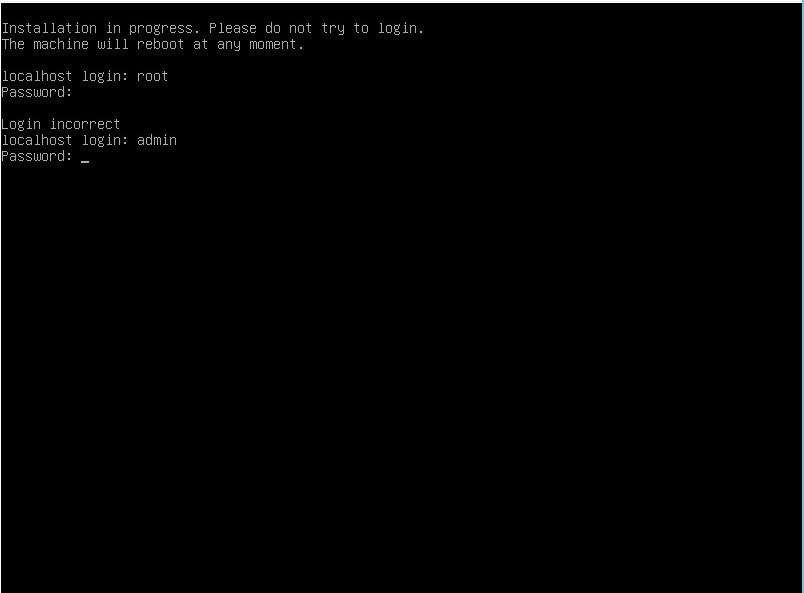The image size is (804, 593).
Task: Click the word 'try' in the first line
Action: (333, 29)
